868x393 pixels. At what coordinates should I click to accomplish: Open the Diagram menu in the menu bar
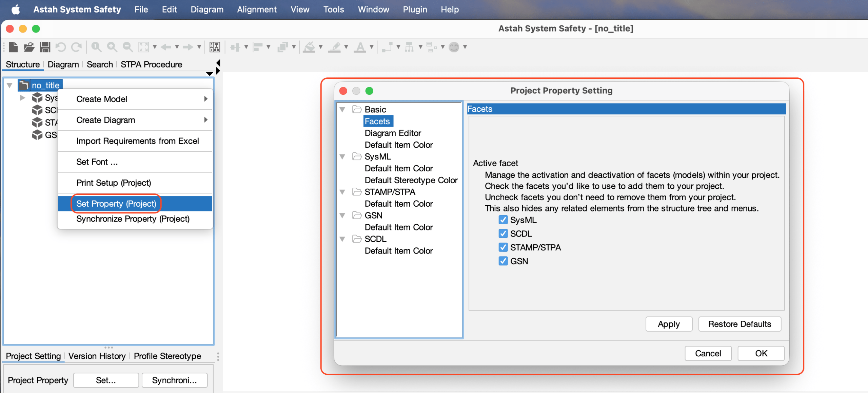[x=207, y=9]
